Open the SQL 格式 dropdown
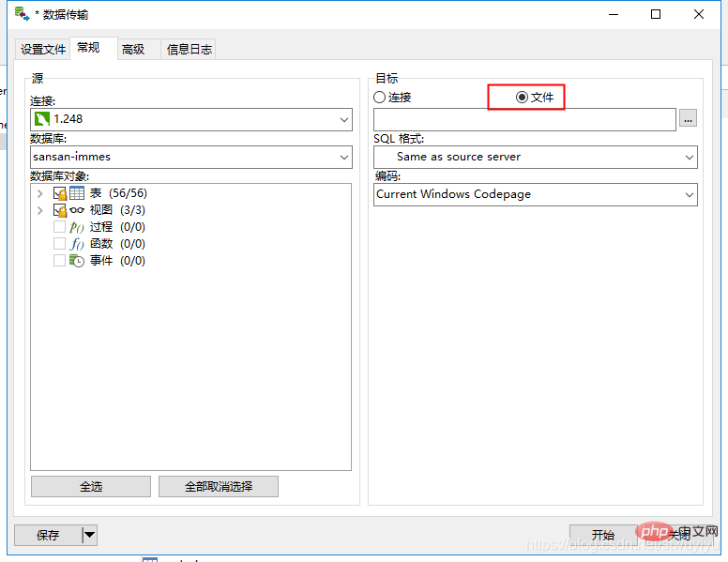 (690, 157)
